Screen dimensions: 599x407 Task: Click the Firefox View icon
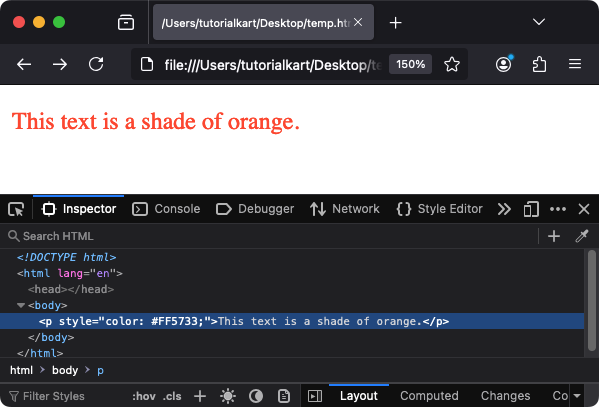(126, 23)
